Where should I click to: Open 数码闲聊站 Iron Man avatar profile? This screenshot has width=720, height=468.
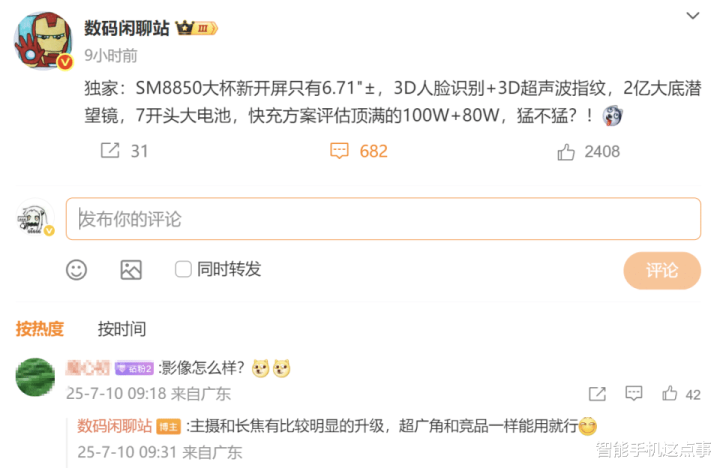pyautogui.click(x=44, y=41)
